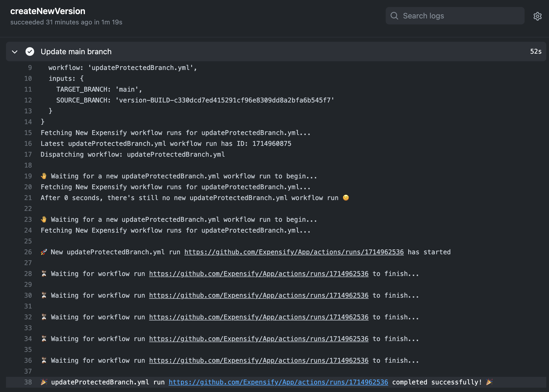Click the leading party popper emoji on line 38
Viewport: 549px width, 392px height.
click(x=44, y=382)
